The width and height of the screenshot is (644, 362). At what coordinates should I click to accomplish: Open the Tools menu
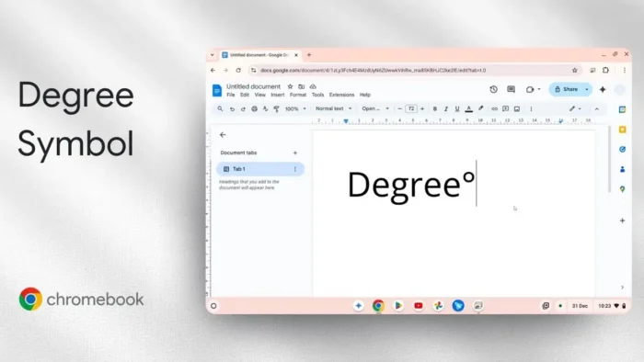317,95
